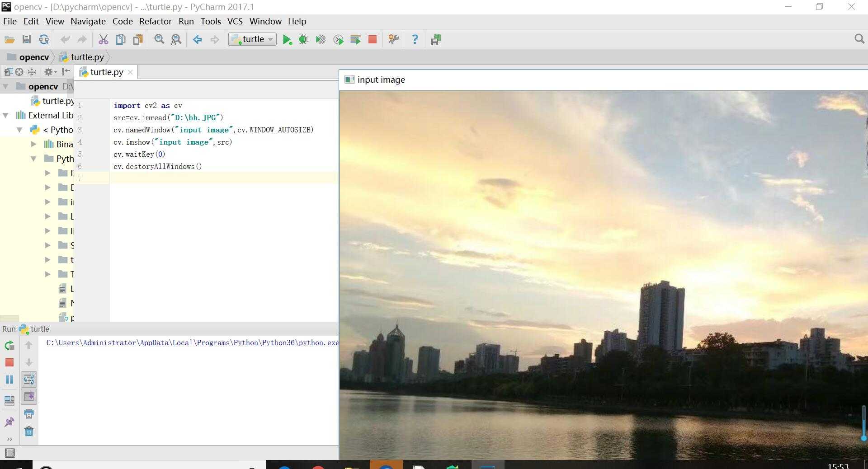The width and height of the screenshot is (868, 469).
Task: Open the VCS menu
Action: 235,21
